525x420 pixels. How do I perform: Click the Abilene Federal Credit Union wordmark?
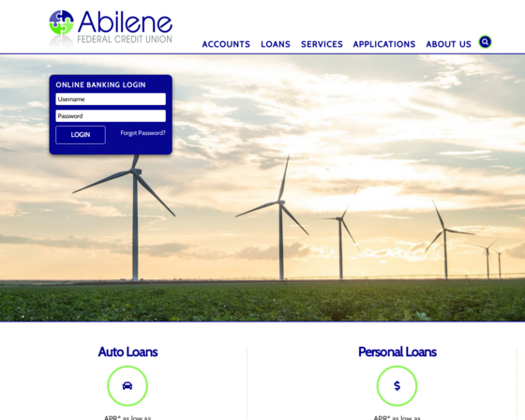125,27
